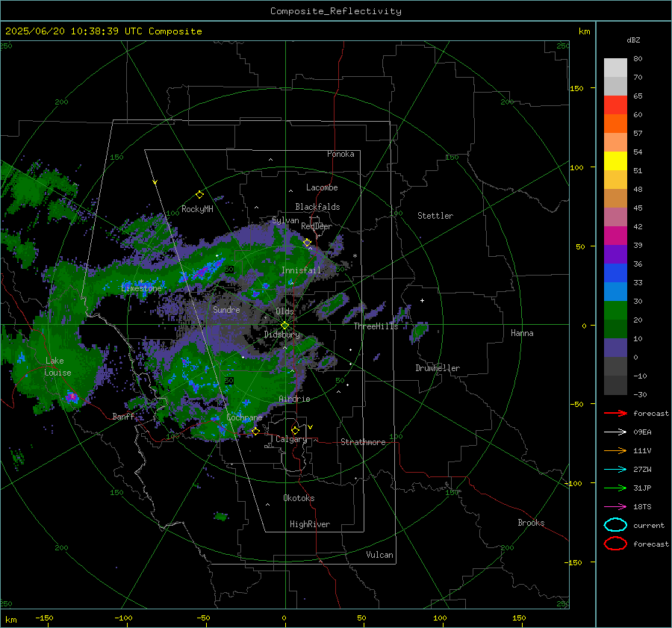The image size is (672, 628).
Task: Select the Calgary label
Action: click(x=291, y=439)
